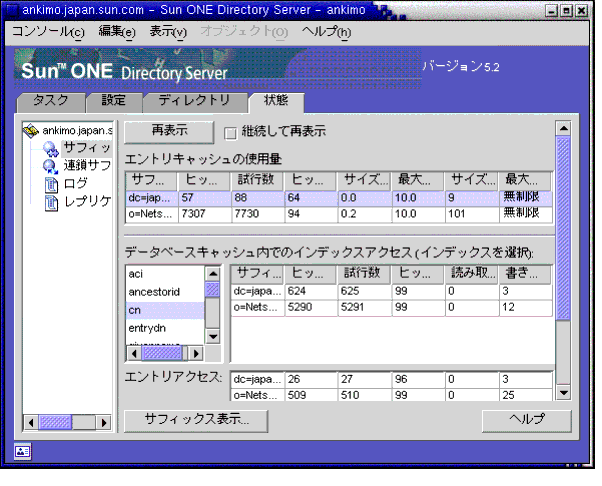Select the ankimo.japan.s root tree label
Viewport: 602px width, 486px height.
[77, 131]
